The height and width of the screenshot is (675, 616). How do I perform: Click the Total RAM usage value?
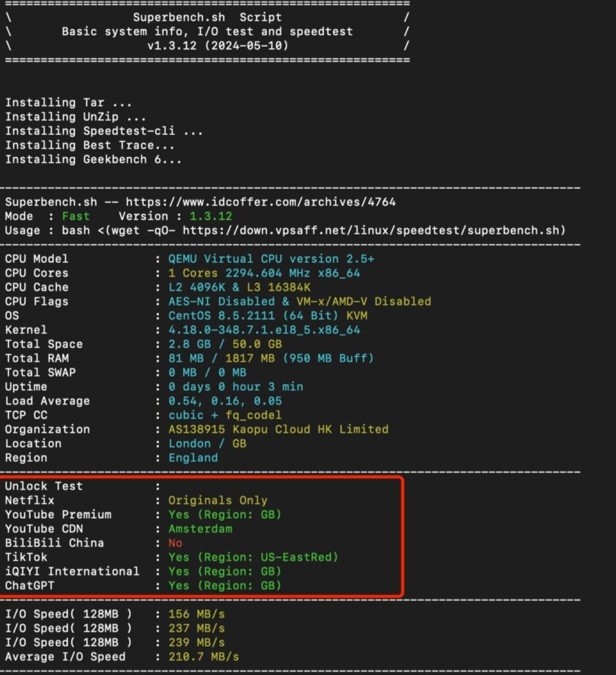[x=271, y=358]
